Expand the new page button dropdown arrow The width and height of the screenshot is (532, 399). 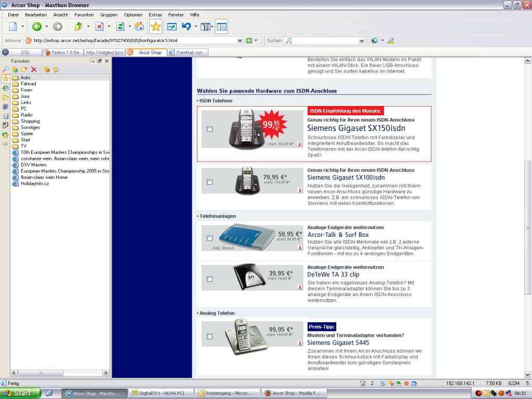pos(22,26)
